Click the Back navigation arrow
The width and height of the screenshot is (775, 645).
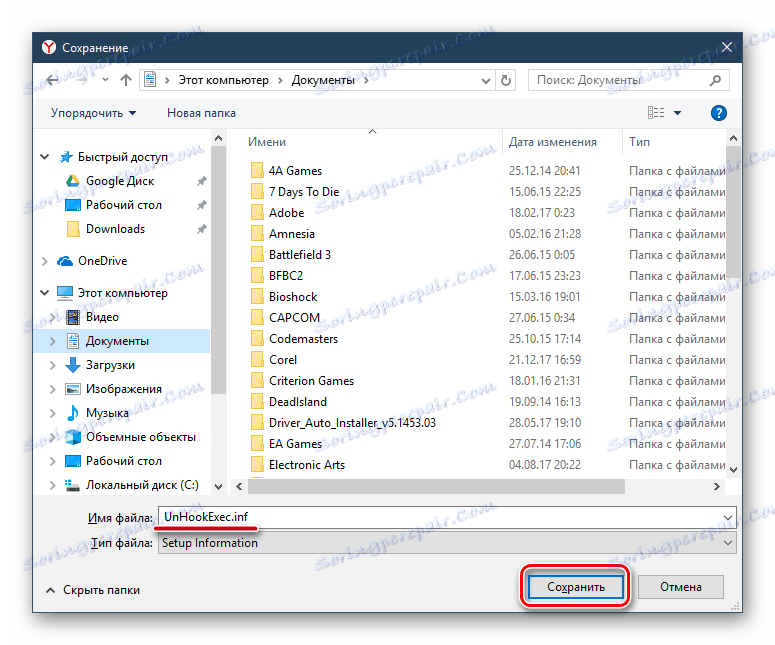52,80
